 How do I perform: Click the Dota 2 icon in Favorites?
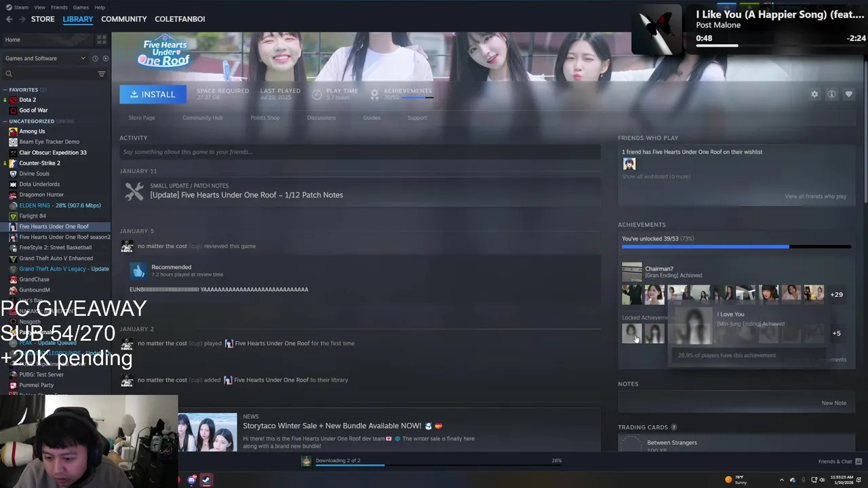pos(13,100)
